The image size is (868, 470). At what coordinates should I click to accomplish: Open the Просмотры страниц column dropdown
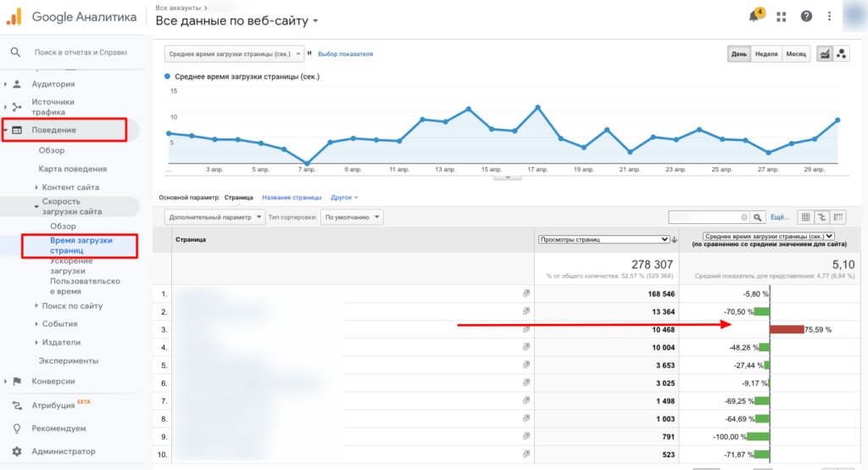point(604,239)
